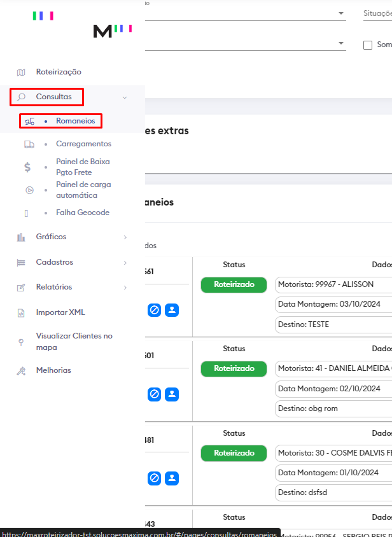Click the Importar XML file icon
The height and width of the screenshot is (537, 392).
tap(21, 313)
